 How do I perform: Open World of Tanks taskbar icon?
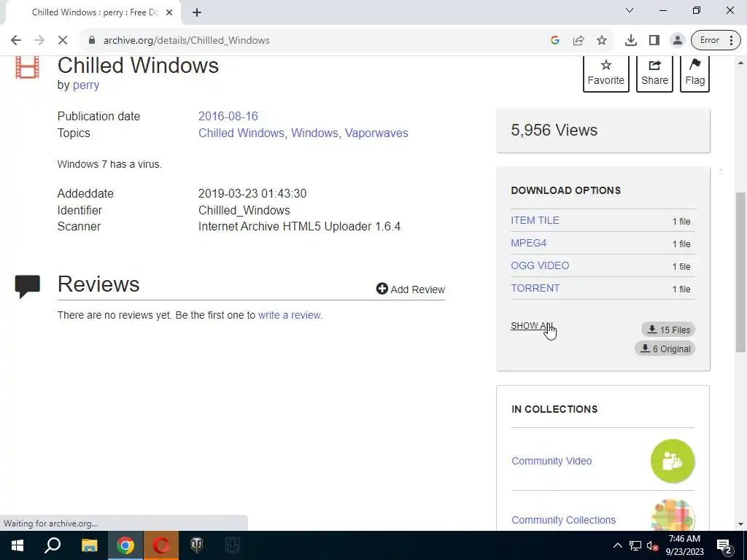point(197,545)
